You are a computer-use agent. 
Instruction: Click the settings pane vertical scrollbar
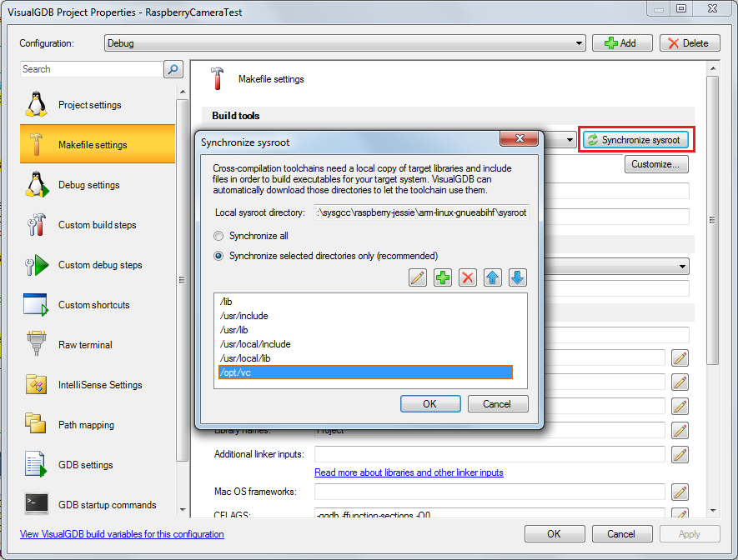(x=713, y=219)
